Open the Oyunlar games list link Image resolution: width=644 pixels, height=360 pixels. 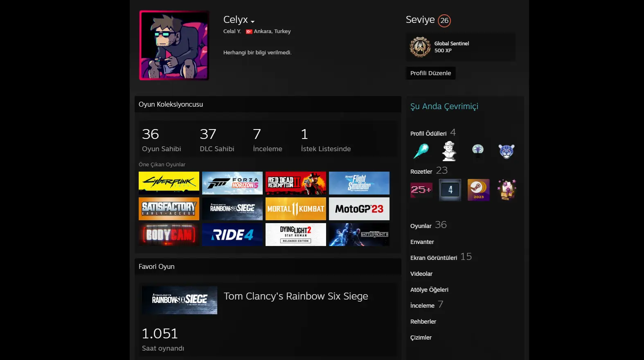click(x=421, y=226)
